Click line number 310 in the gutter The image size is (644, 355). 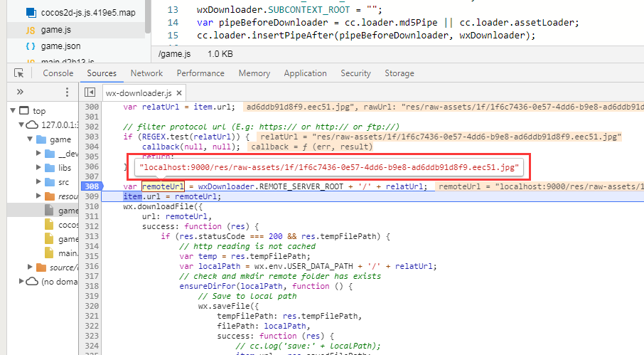pyautogui.click(x=92, y=206)
